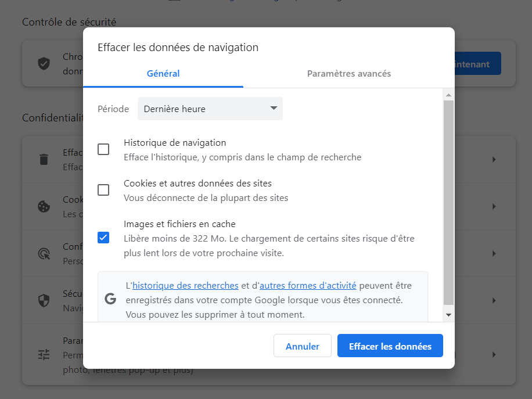Select the Général tab
The image size is (532, 399).
[x=163, y=74]
